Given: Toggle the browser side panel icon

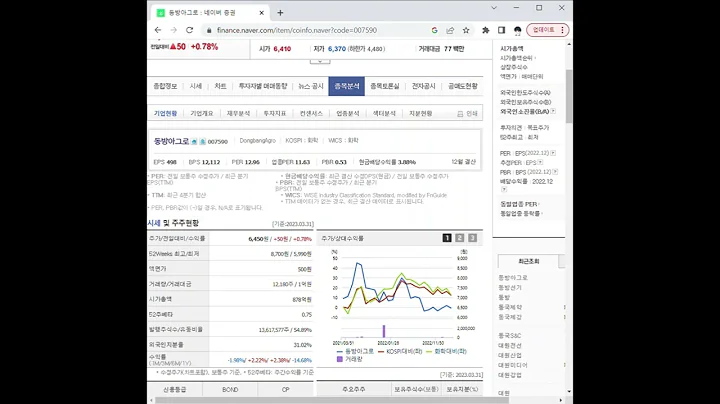Looking at the screenshot, I should (501, 30).
